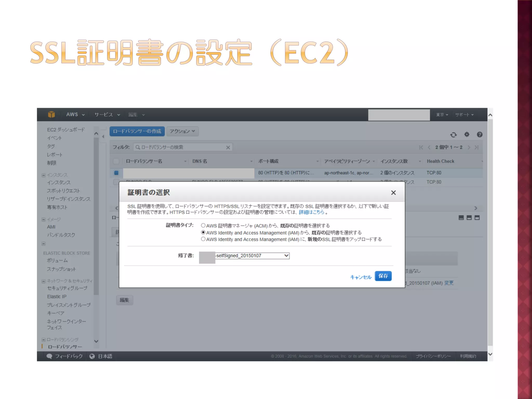
Task: Open the settings gear icon
Action: tap(467, 134)
